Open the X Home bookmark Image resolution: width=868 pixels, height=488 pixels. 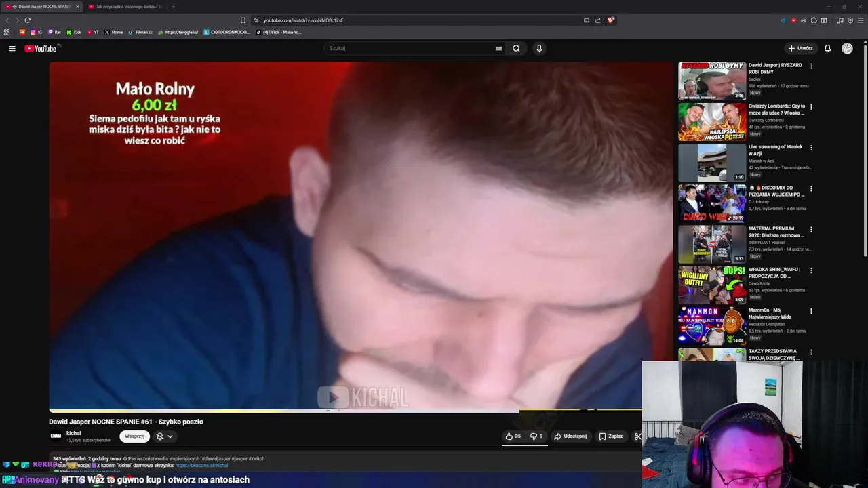(114, 32)
